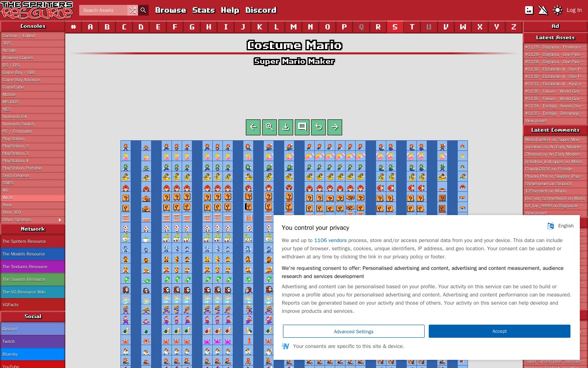
Task: Select the # letter tab
Action: 73,27
